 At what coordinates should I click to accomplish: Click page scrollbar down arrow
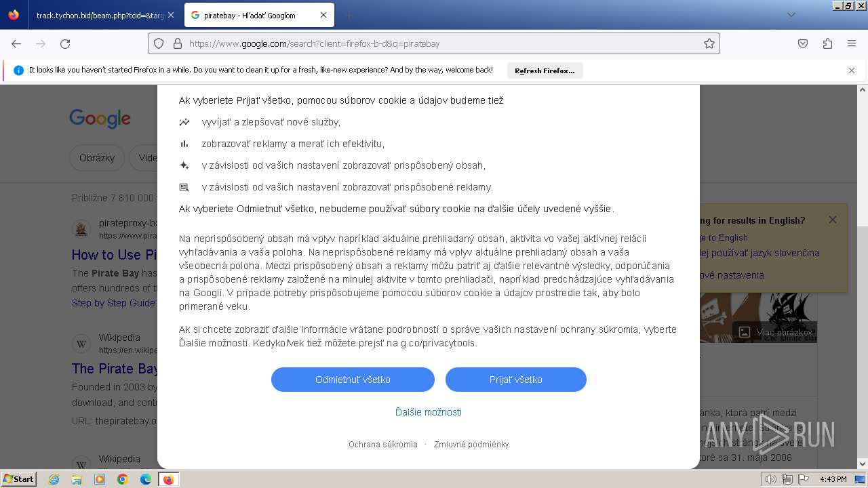click(x=863, y=464)
